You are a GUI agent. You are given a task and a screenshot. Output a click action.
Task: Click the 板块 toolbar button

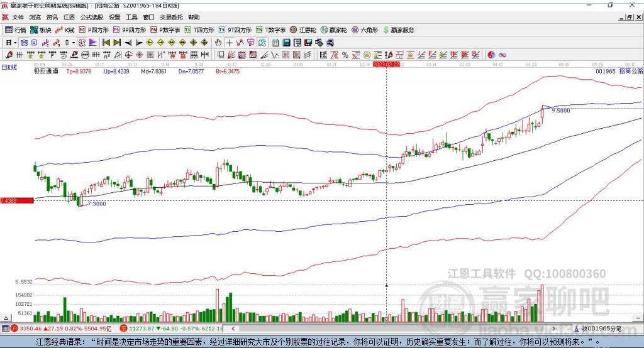pyautogui.click(x=40, y=30)
